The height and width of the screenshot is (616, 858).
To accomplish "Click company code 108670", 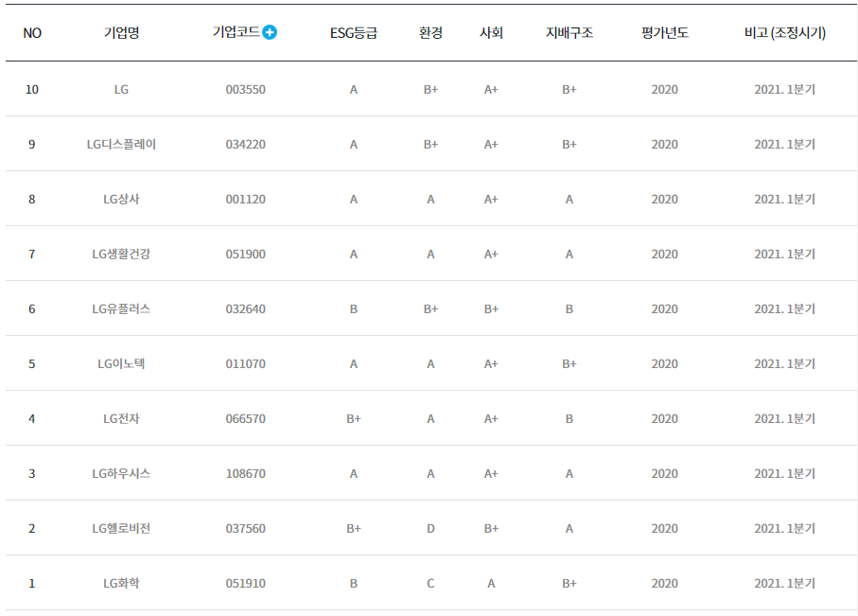I will [x=246, y=473].
